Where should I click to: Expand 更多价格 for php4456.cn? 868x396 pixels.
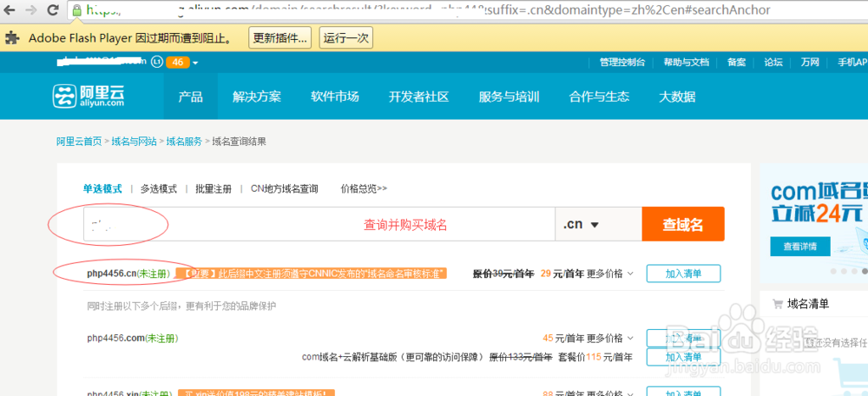click(x=610, y=274)
